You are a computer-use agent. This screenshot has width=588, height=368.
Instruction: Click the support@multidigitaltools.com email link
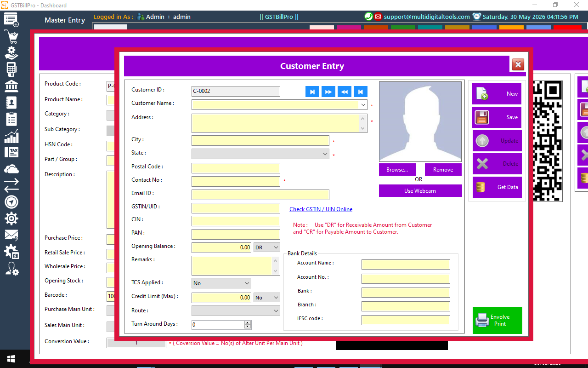[x=427, y=17]
